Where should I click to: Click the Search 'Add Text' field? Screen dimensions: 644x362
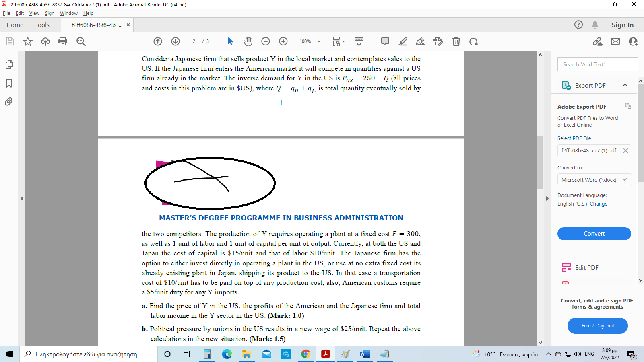tap(597, 64)
